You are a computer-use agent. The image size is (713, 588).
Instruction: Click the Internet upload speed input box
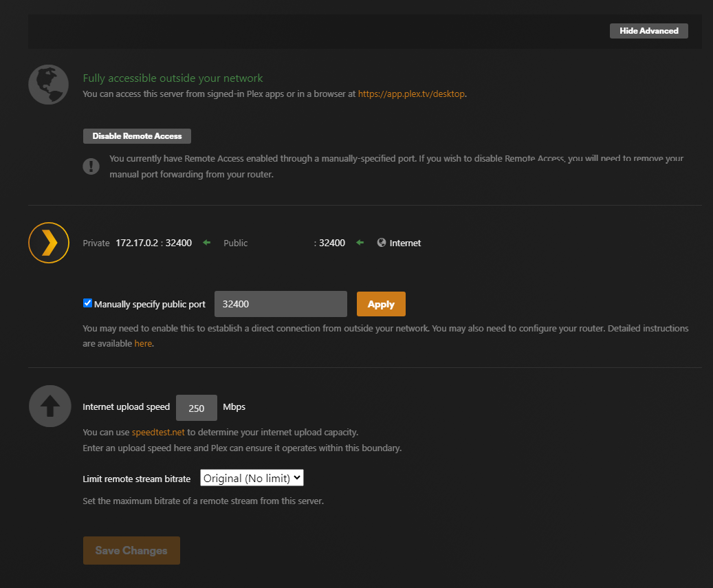click(197, 408)
